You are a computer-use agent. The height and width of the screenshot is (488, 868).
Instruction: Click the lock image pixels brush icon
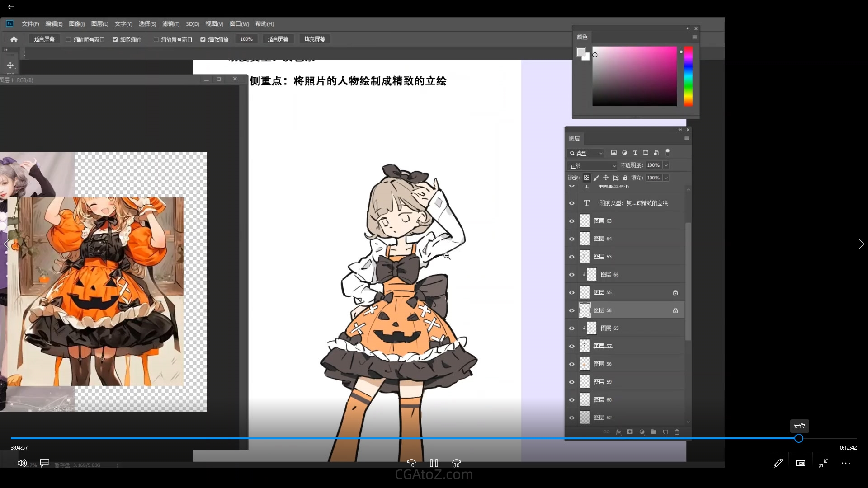pyautogui.click(x=596, y=178)
